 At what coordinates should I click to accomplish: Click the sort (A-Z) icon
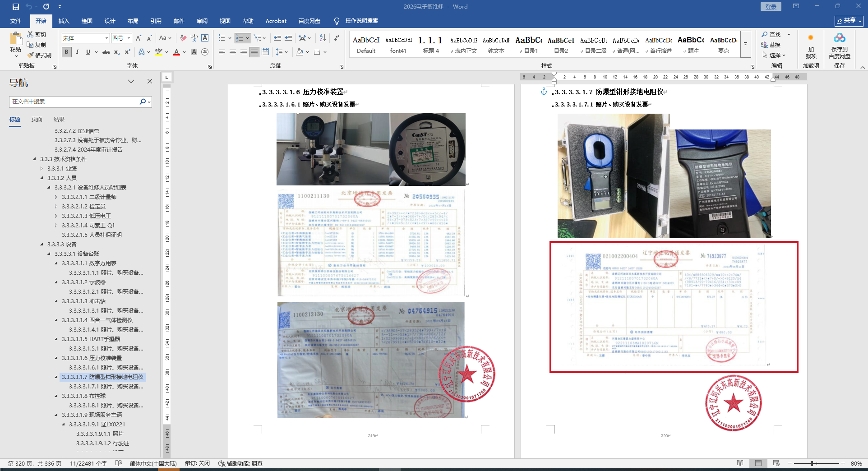click(x=323, y=38)
